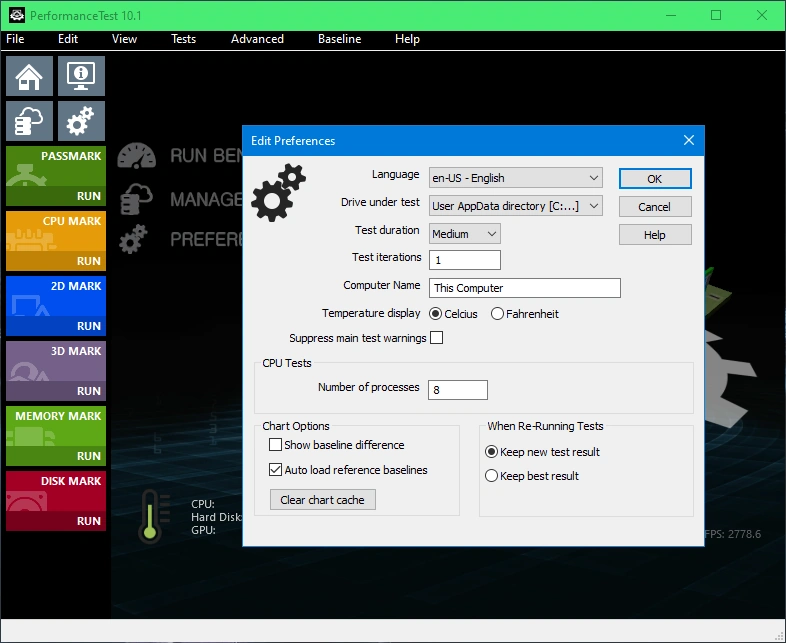Open the Baseline menu

339,39
